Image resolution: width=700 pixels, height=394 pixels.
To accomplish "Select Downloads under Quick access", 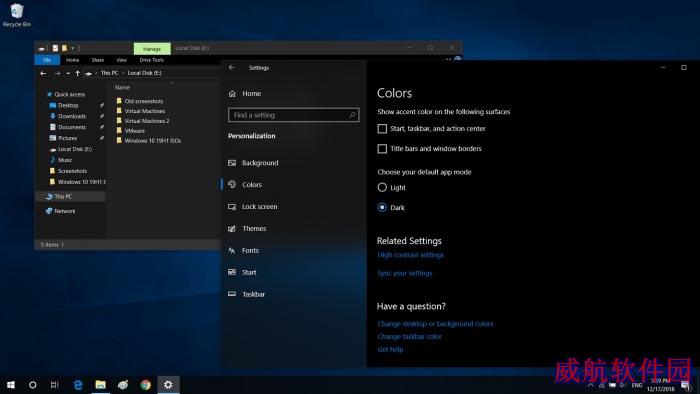I will (71, 116).
